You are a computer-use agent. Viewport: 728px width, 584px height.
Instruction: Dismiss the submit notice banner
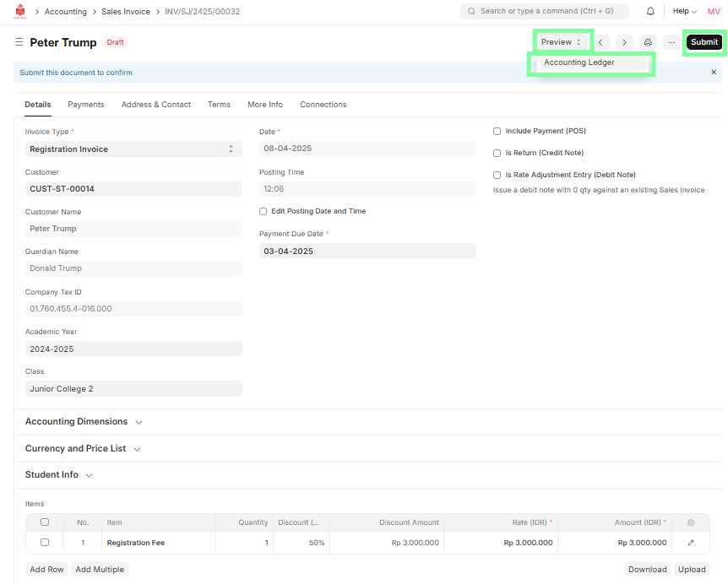[x=714, y=73]
